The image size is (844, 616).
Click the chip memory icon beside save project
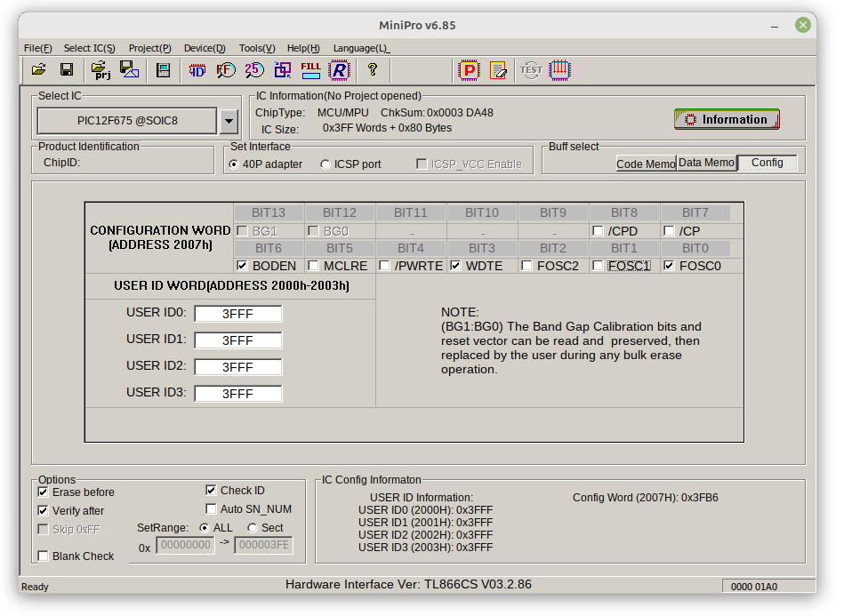coord(163,70)
